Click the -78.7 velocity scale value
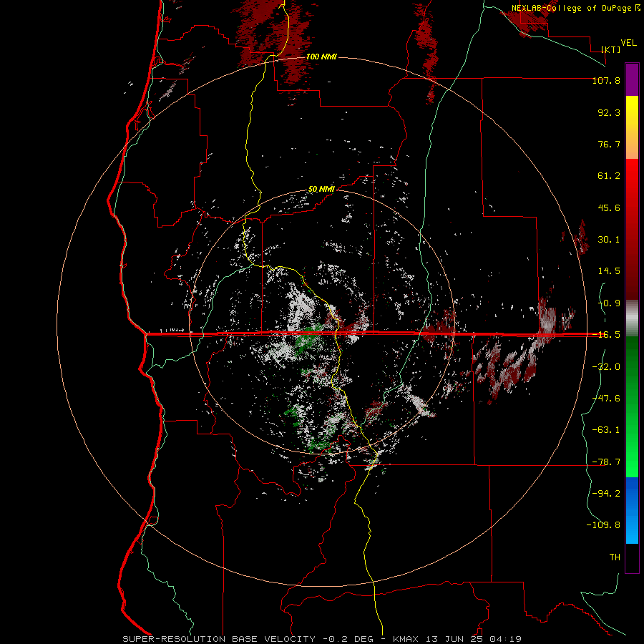This screenshot has width=644, height=644. click(x=606, y=462)
